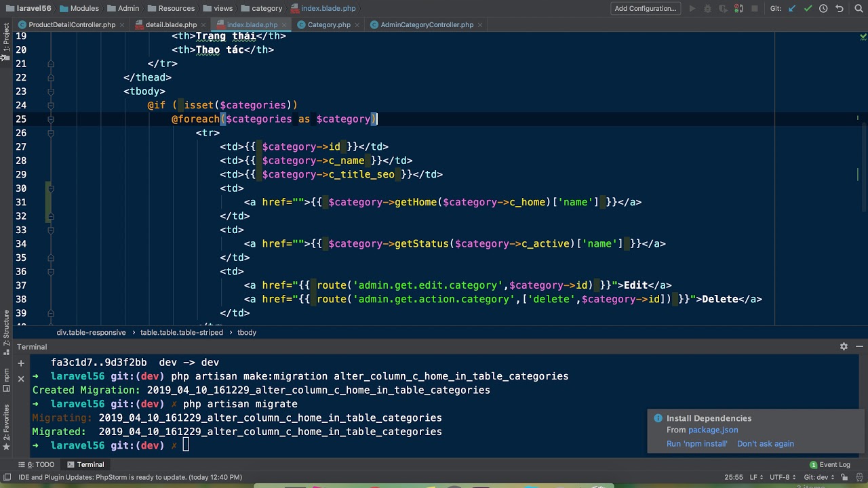The image size is (868, 488).
Task: Click the Run configuration play icon
Action: [692, 9]
